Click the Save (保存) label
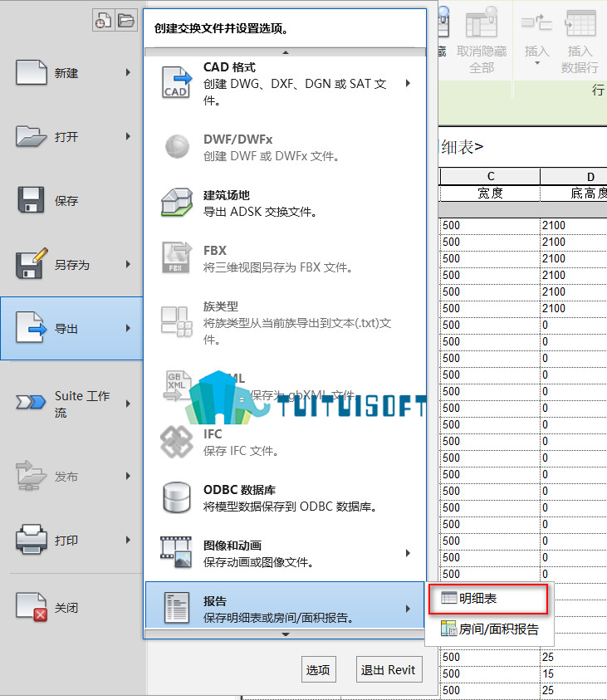 (66, 200)
